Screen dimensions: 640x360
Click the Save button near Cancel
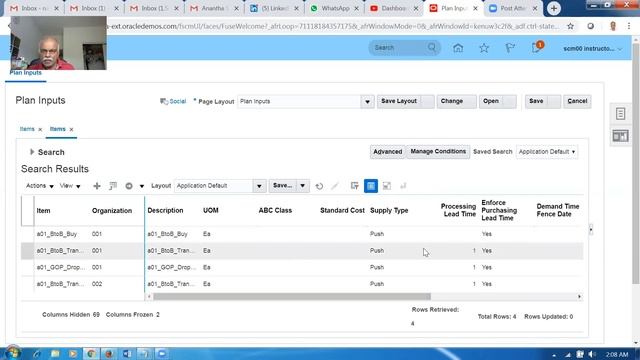[543, 101]
